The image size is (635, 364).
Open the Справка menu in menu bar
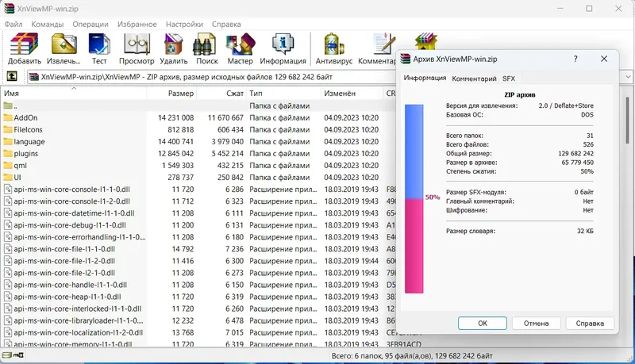coord(226,25)
